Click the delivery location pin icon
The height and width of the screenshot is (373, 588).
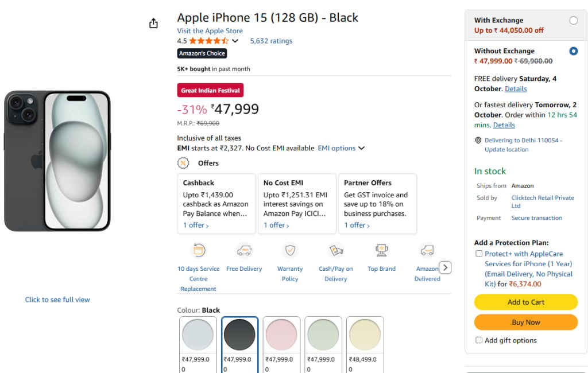478,141
